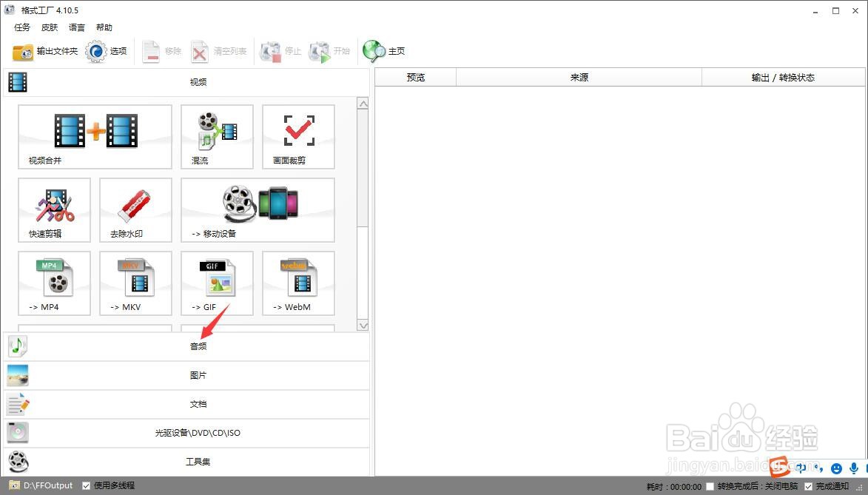Click the 工具集 film reel icon
This screenshot has height=495, width=868.
click(18, 461)
